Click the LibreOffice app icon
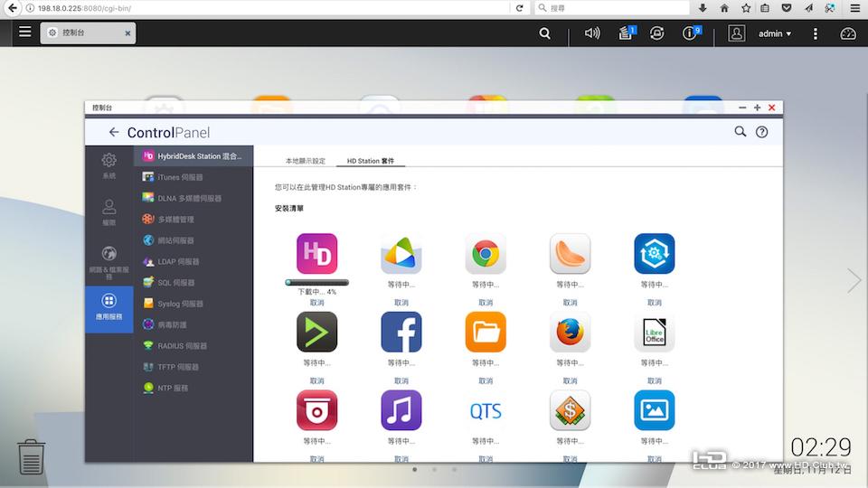The image size is (868, 488). pos(655,332)
